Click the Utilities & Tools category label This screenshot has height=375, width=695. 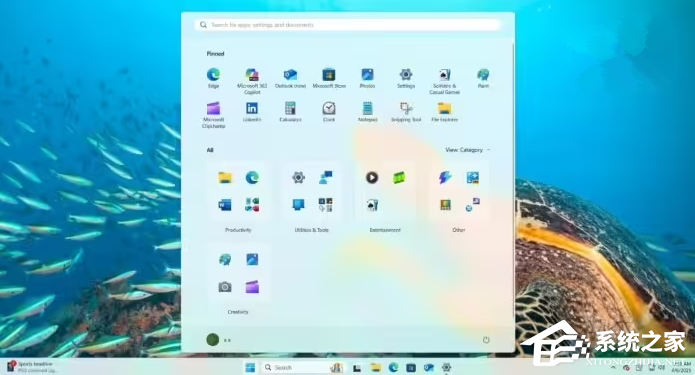click(x=312, y=230)
